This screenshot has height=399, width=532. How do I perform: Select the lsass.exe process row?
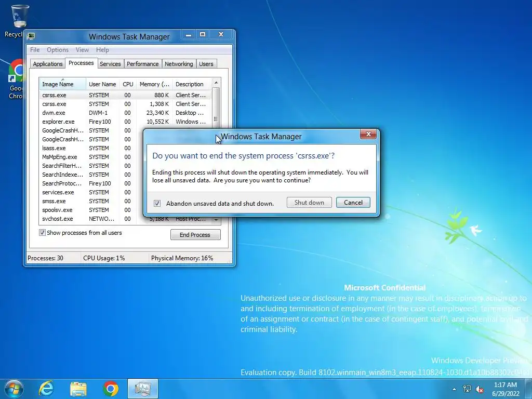click(91, 148)
